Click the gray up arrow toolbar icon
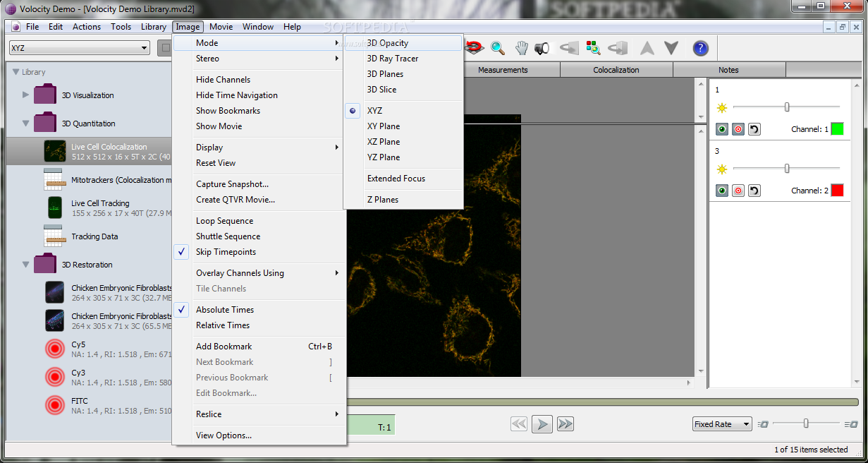868x463 pixels. [647, 48]
